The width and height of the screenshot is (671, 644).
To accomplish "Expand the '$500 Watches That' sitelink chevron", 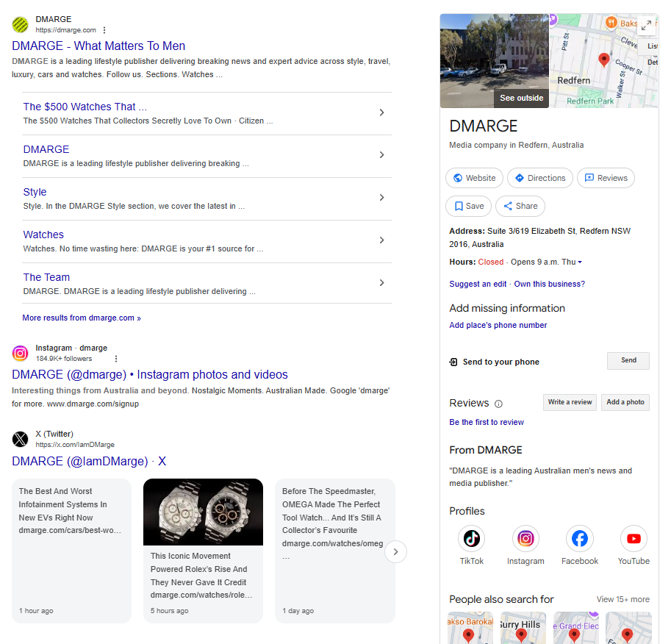I will 381,112.
